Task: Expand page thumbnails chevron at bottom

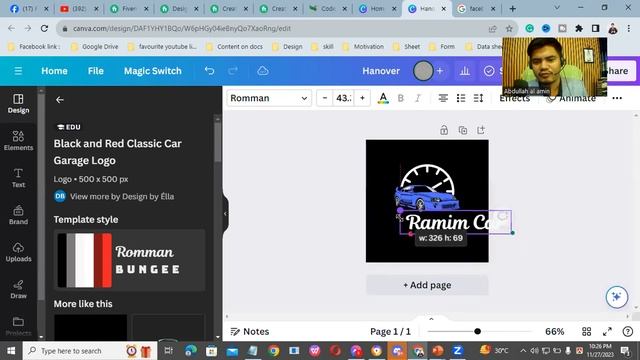Action: pyautogui.click(x=431, y=319)
